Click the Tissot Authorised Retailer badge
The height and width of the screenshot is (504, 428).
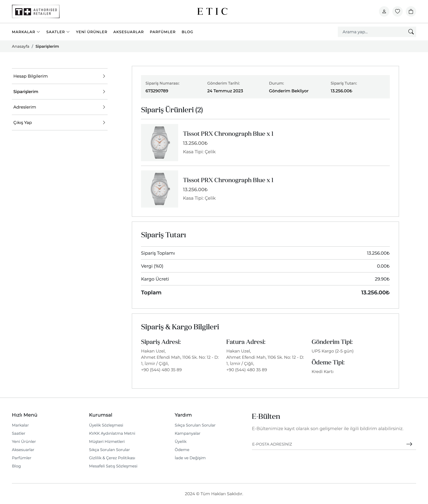click(36, 11)
